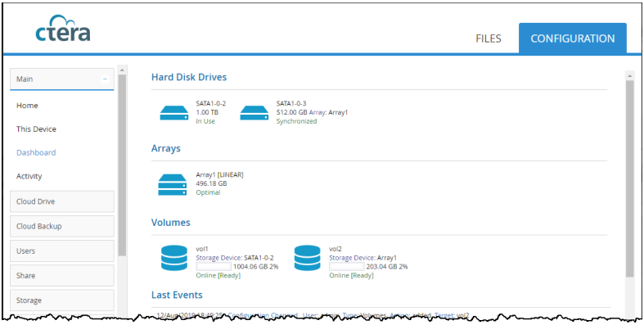
Task: Click the Hard Disk Drives heading
Action: coord(189,77)
